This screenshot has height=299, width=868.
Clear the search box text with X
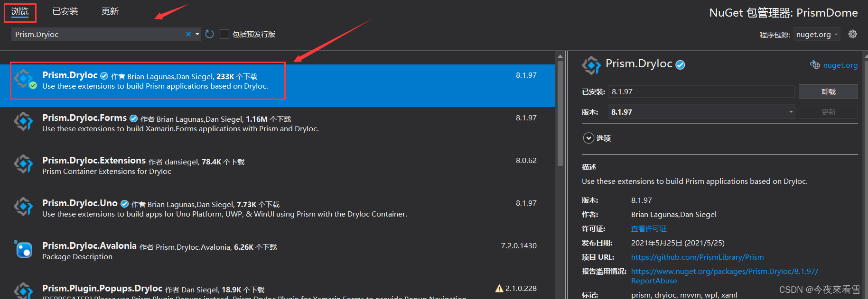click(188, 34)
